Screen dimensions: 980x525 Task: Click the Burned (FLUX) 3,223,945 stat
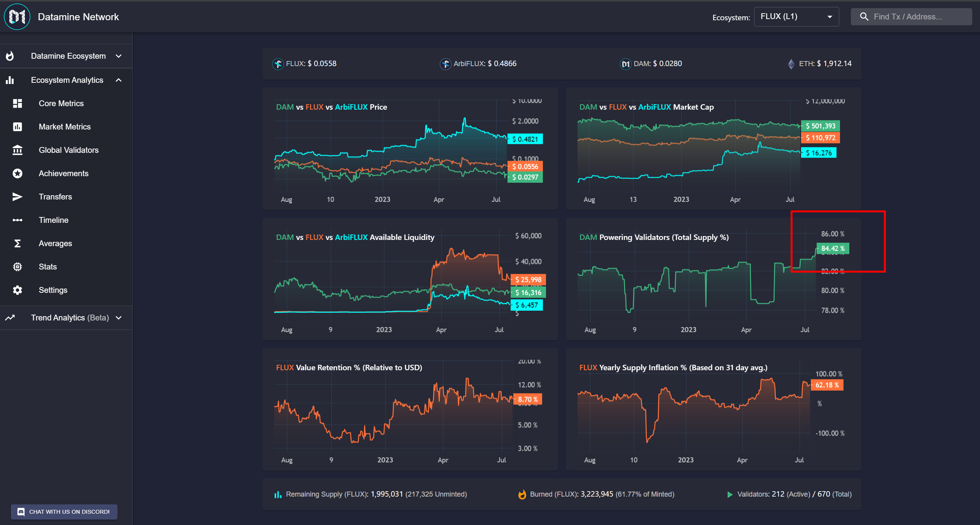(602, 494)
